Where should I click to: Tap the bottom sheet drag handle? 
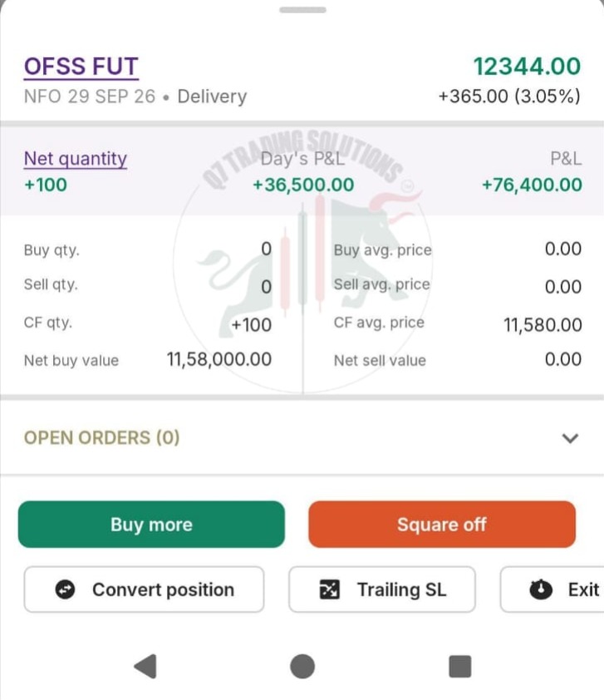pos(302,10)
